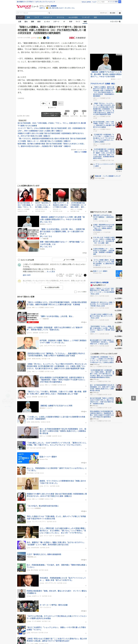Click the ログイン link
138x644 pixels.
42,8
